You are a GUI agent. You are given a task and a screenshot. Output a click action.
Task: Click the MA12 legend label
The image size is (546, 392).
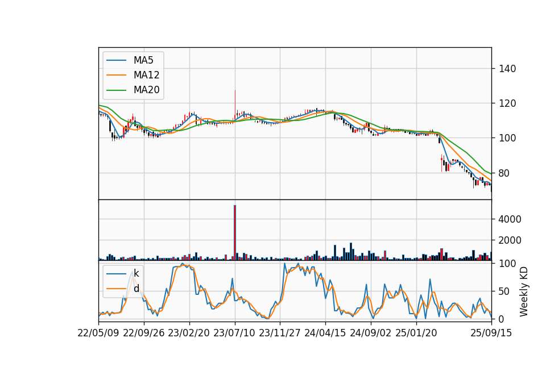146,75
